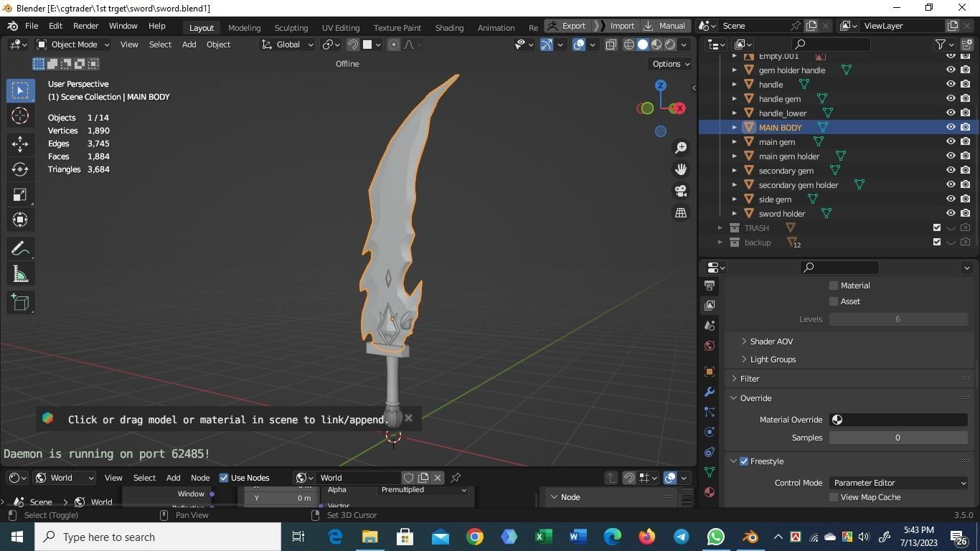
Task: Open the Manual button
Action: 664,26
